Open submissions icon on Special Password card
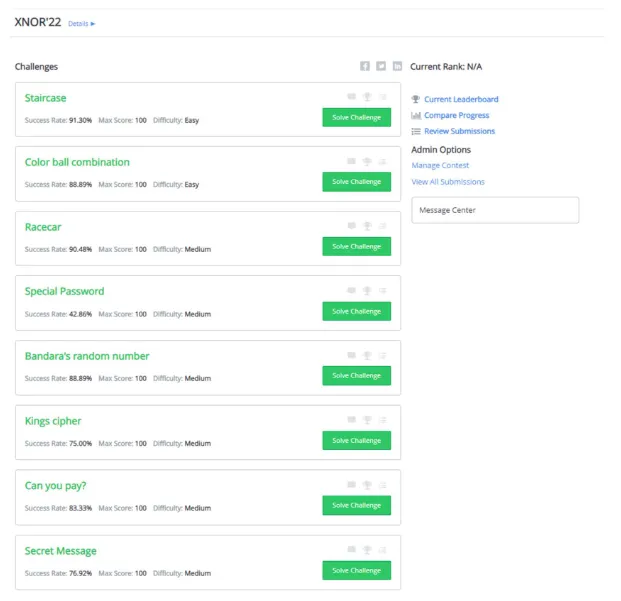Image resolution: width=621 pixels, height=601 pixels. click(x=383, y=291)
